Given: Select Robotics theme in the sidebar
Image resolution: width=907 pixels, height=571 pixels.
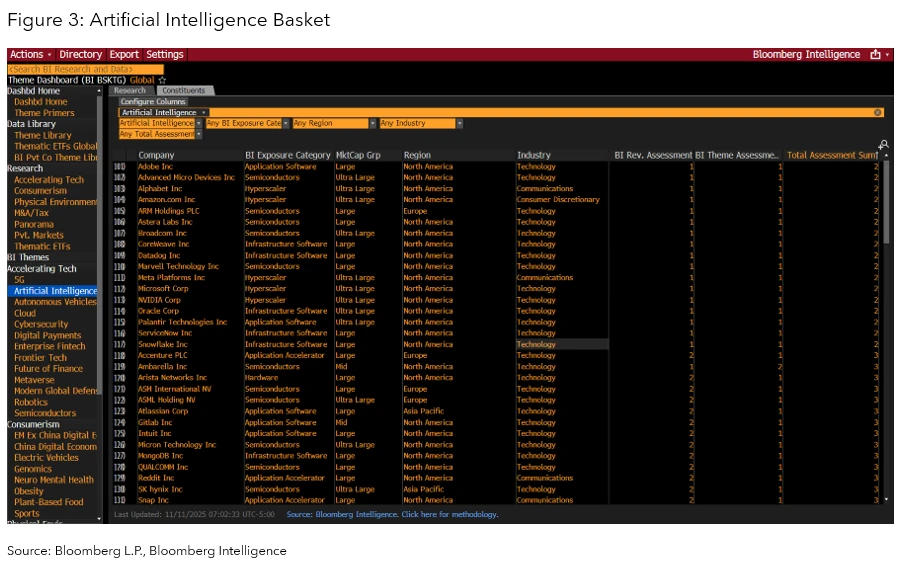Looking at the screenshot, I should [x=31, y=402].
